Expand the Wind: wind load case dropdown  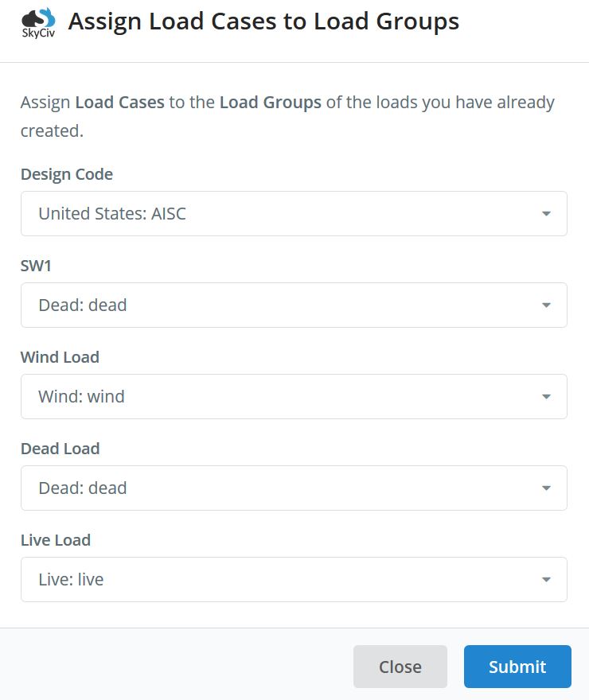click(x=294, y=397)
